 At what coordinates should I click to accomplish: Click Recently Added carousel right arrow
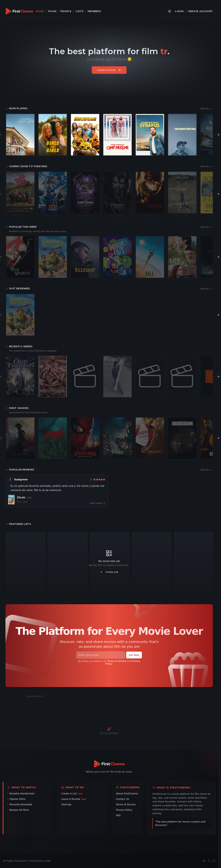tap(218, 377)
